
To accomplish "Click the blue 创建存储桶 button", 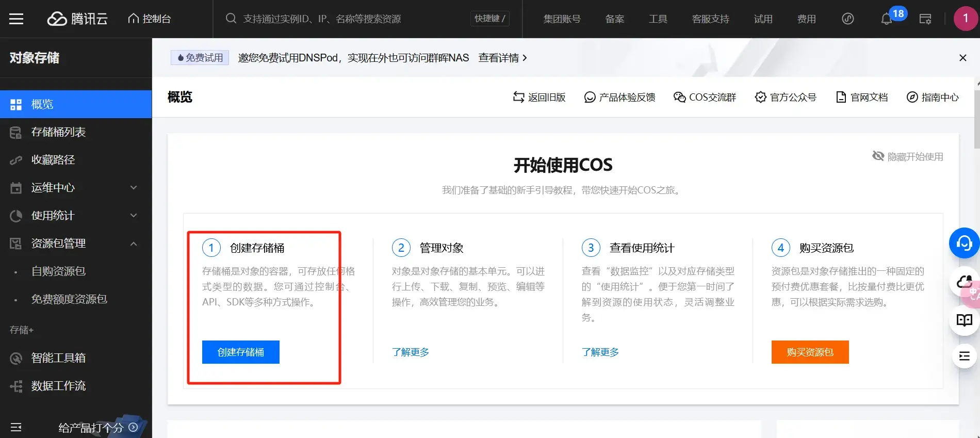I will tap(240, 352).
